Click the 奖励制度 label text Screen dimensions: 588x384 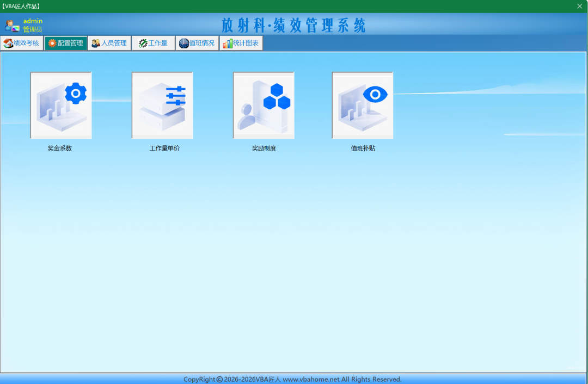264,148
